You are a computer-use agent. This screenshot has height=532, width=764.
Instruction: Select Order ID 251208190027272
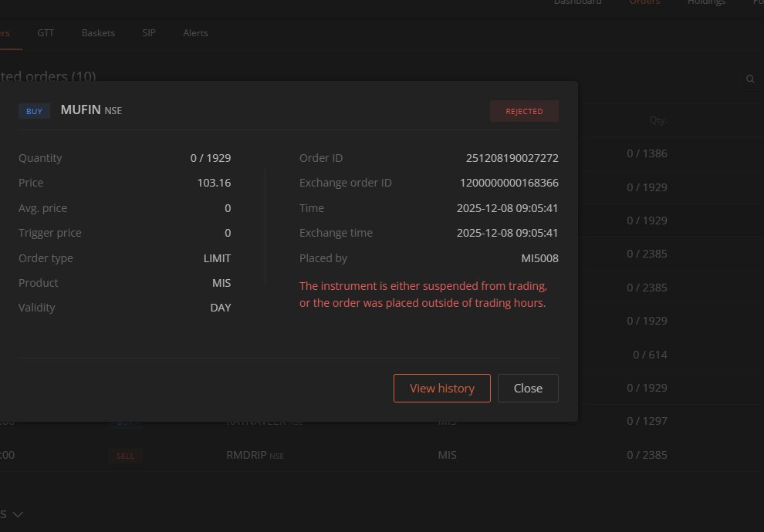coord(512,158)
